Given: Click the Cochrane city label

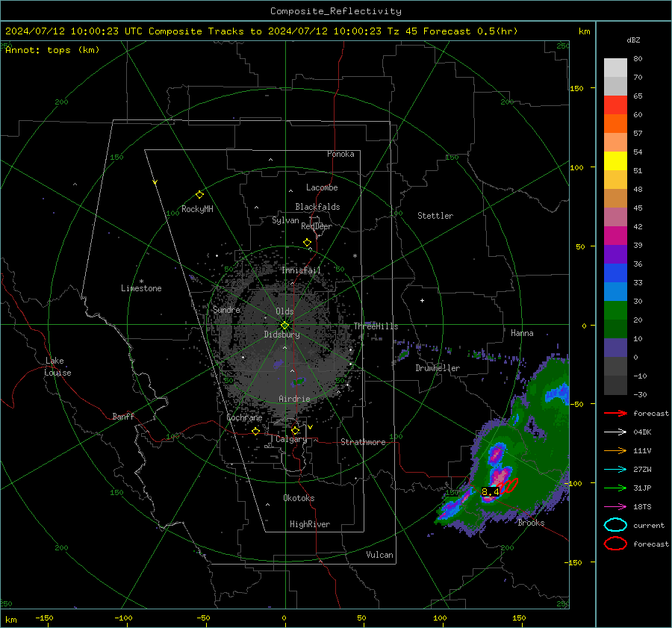Looking at the screenshot, I should click(x=244, y=417).
